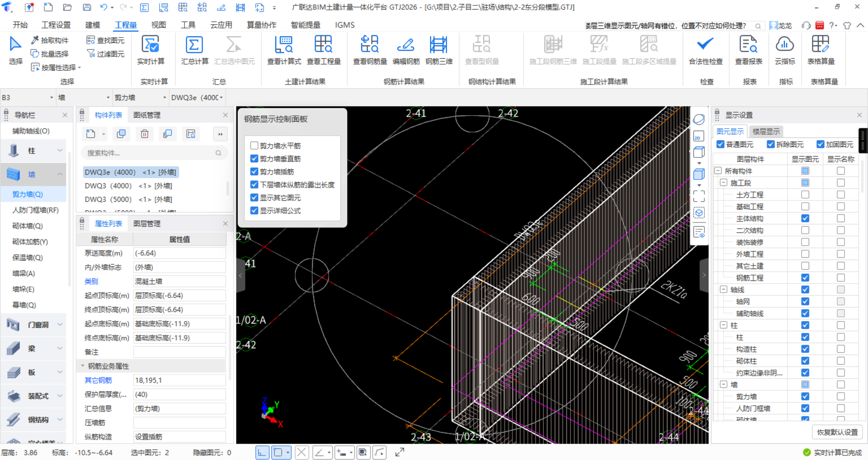868x460 pixels.
Task: Collapse 所有构件 tree node
Action: pyautogui.click(x=718, y=171)
